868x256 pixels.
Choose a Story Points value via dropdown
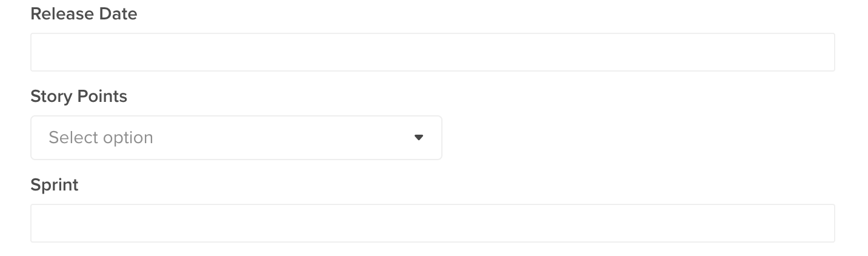236,138
